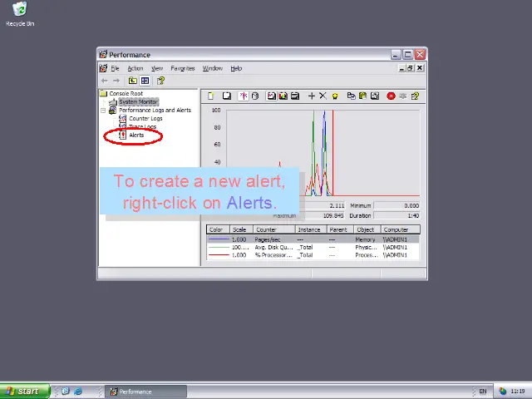This screenshot has height=399, width=532.
Task: Launch Internet Explorer from Quick Launch
Action: (78, 392)
